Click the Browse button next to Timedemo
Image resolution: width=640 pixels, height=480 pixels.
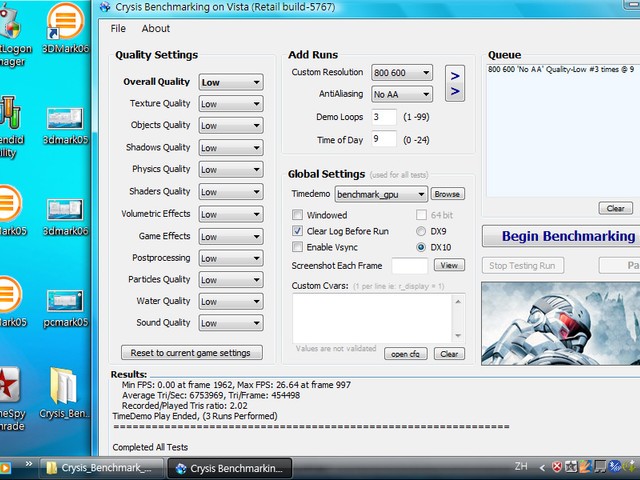pyautogui.click(x=447, y=194)
